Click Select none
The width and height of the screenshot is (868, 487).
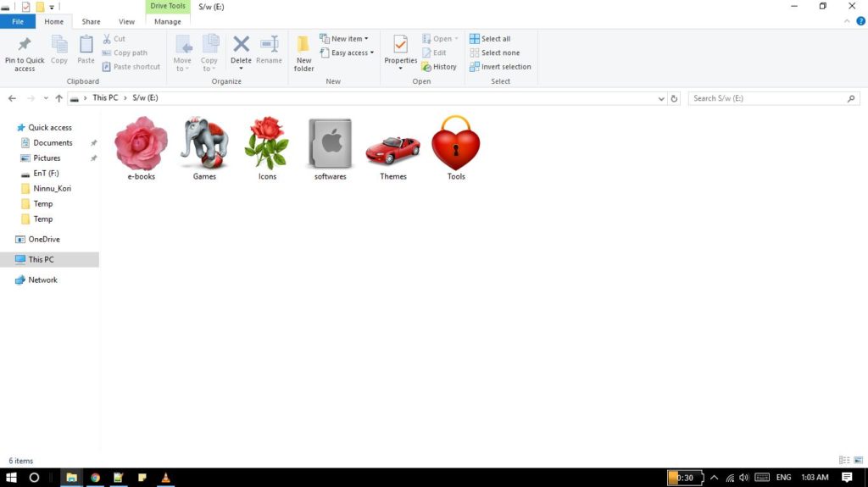coord(495,53)
